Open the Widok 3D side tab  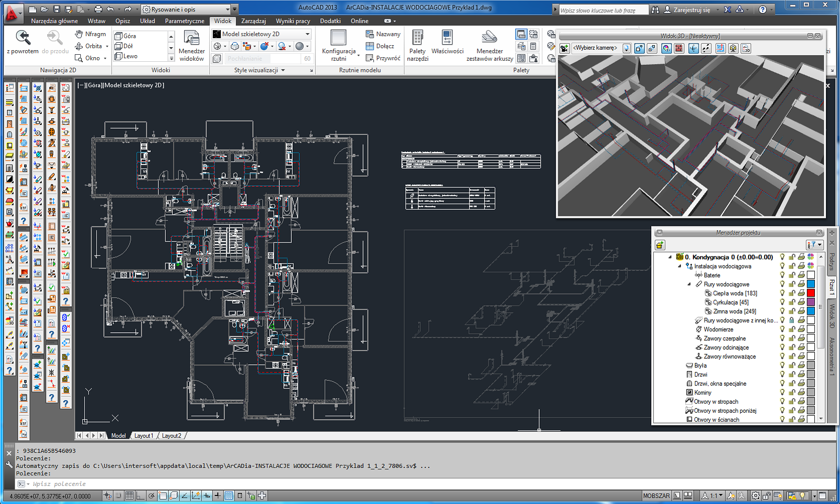(x=832, y=316)
